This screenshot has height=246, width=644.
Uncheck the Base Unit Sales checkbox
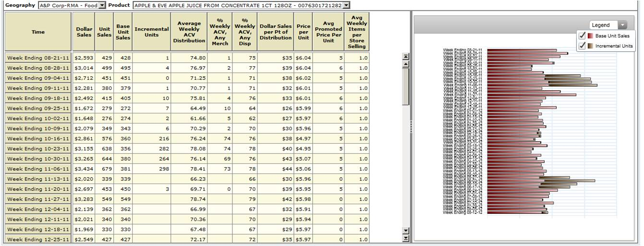[582, 36]
